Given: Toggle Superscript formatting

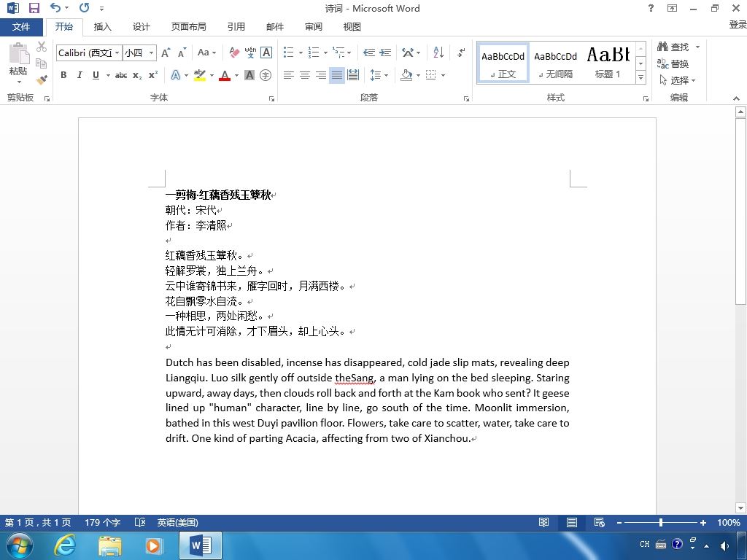Looking at the screenshot, I should click(x=153, y=75).
